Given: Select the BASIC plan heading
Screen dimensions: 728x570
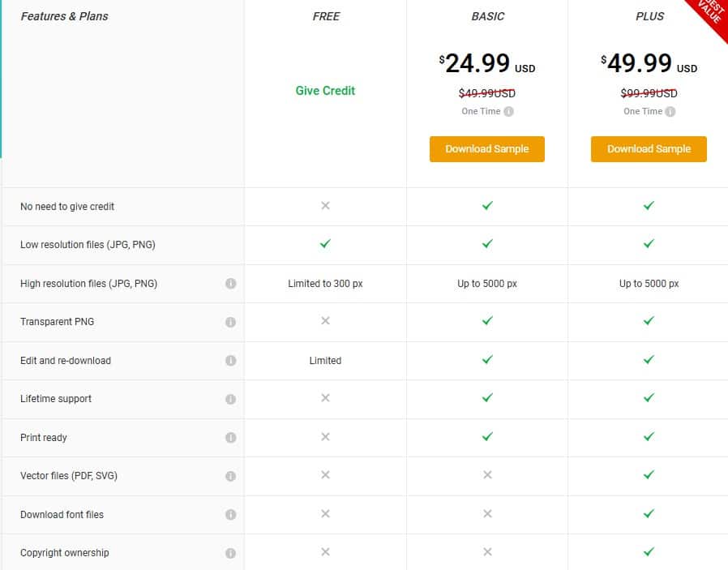Looking at the screenshot, I should click(x=487, y=16).
